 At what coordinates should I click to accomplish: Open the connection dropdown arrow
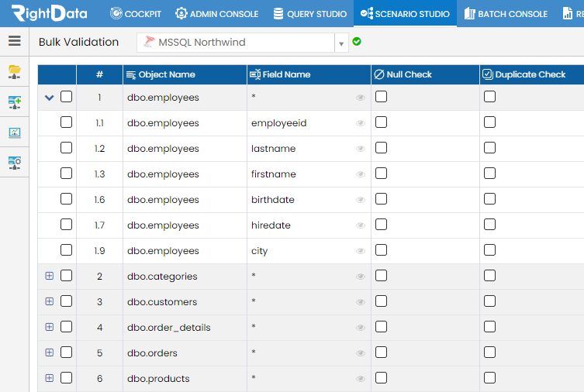click(x=341, y=43)
